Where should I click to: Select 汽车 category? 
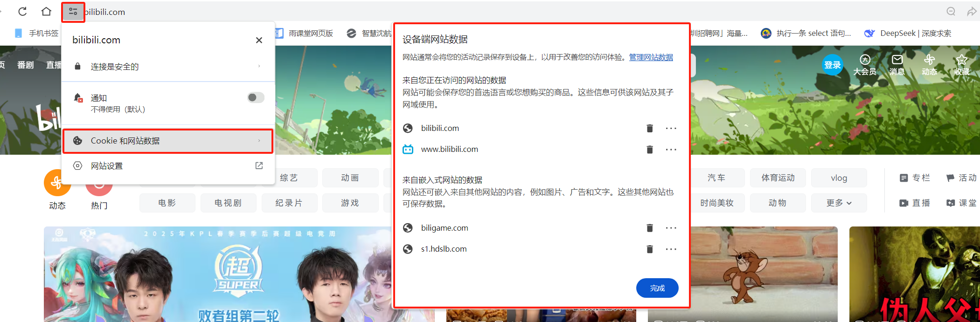tap(717, 178)
